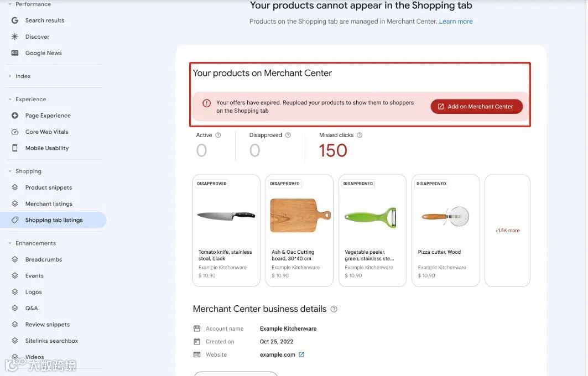Open Product snippets report
This screenshot has height=376, width=588.
click(x=48, y=187)
